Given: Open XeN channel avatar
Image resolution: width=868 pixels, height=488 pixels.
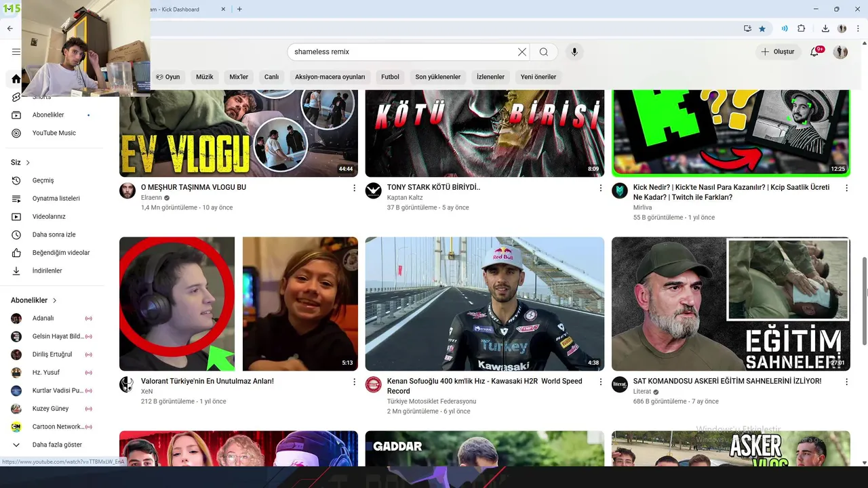Looking at the screenshot, I should coord(127,384).
